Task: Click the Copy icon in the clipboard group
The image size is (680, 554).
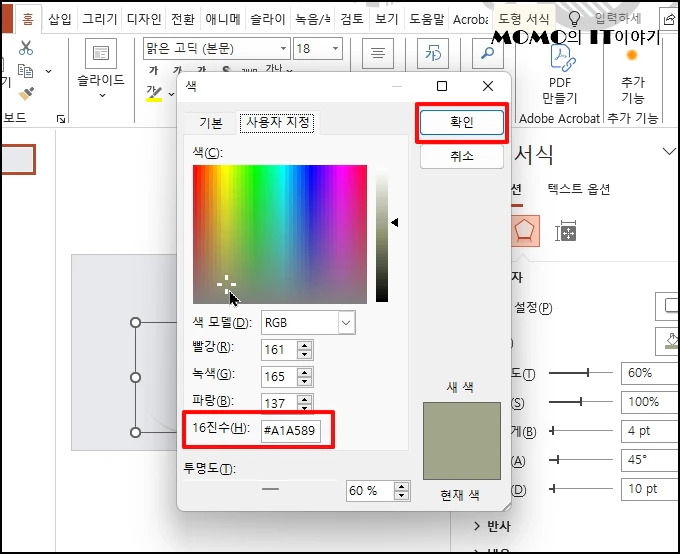Action: 25,71
